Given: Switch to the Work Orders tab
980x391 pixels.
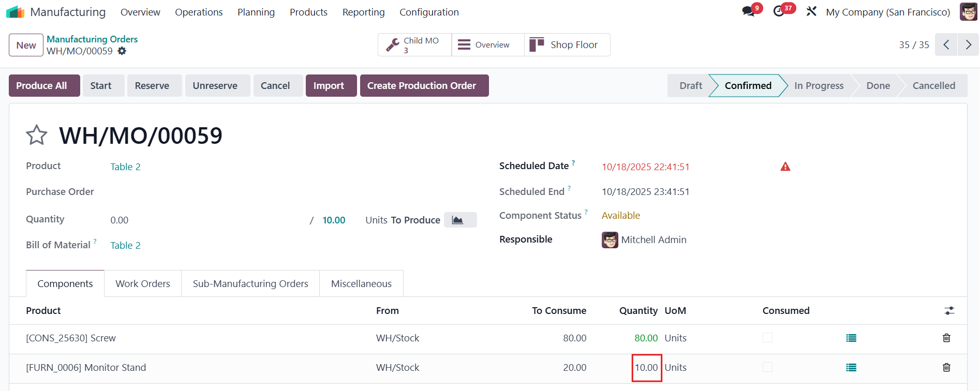Looking at the screenshot, I should pos(143,283).
